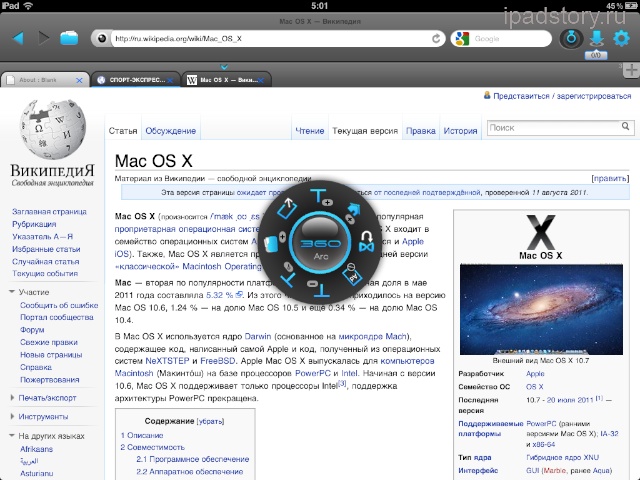This screenshot has height=480, width=640.
Task: Expand the toolbar chevron above tabs
Action: [x=224, y=67]
